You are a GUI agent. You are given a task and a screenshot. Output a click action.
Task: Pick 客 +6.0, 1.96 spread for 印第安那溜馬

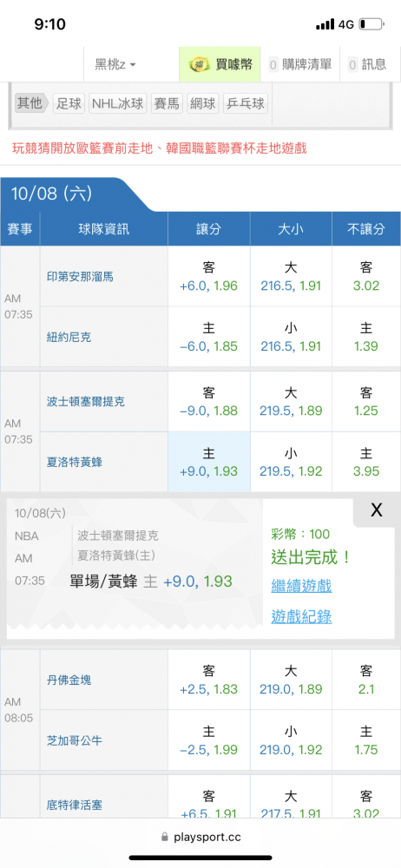tap(209, 277)
